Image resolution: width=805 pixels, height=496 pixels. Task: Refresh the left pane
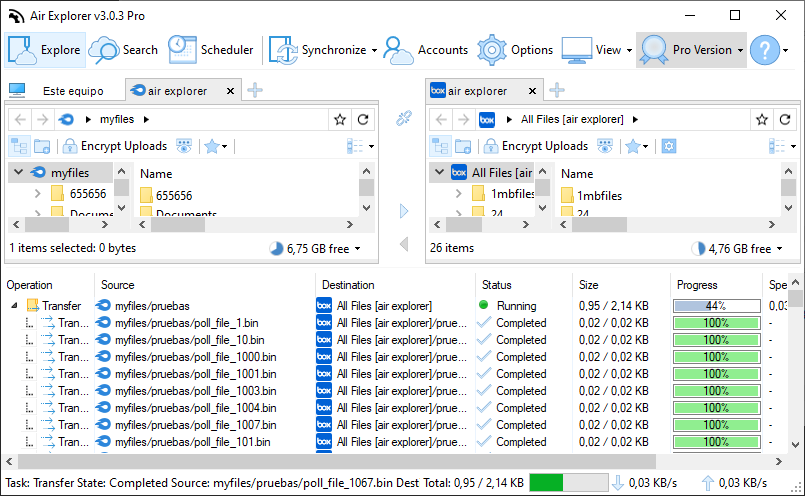[x=363, y=120]
